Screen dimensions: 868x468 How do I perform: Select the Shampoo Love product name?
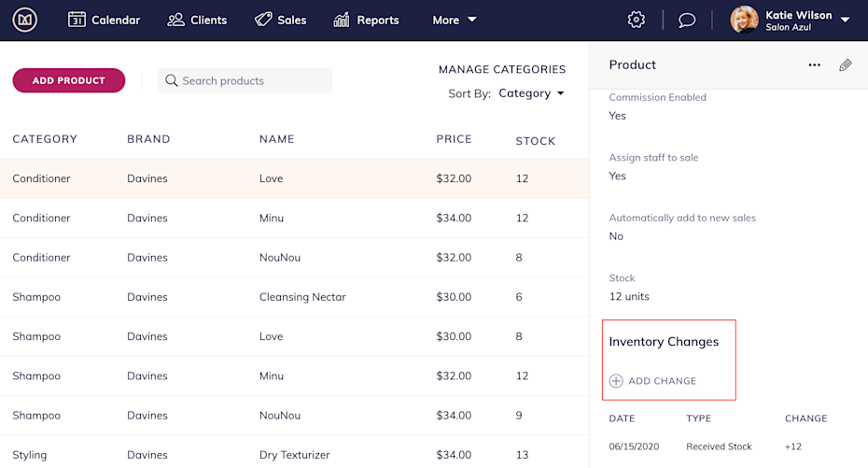pos(272,336)
